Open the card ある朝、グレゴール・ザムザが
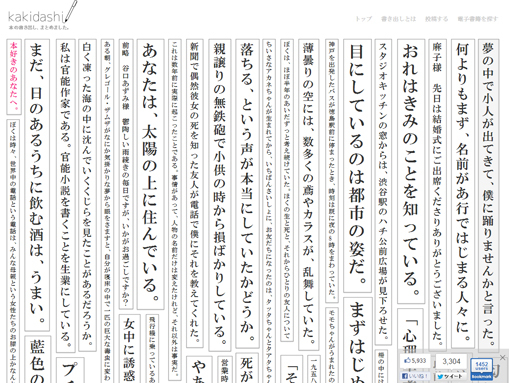Screen dimensions: 509x383 point(107,211)
